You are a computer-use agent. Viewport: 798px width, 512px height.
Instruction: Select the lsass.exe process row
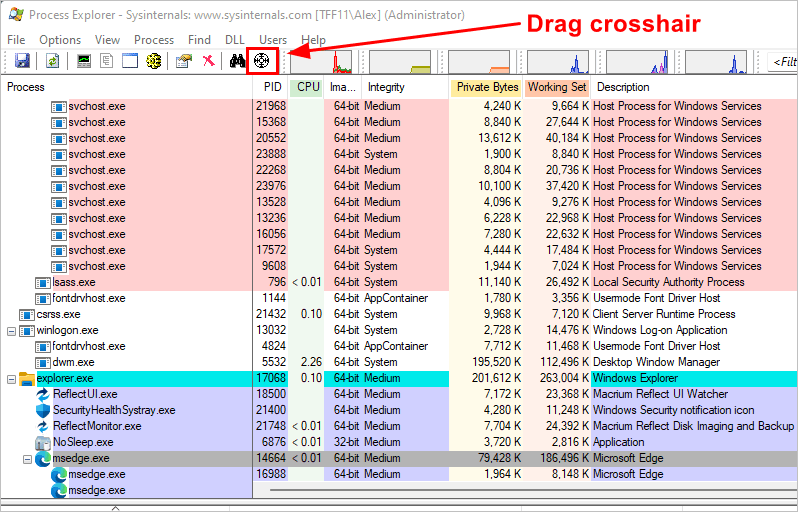click(399, 282)
